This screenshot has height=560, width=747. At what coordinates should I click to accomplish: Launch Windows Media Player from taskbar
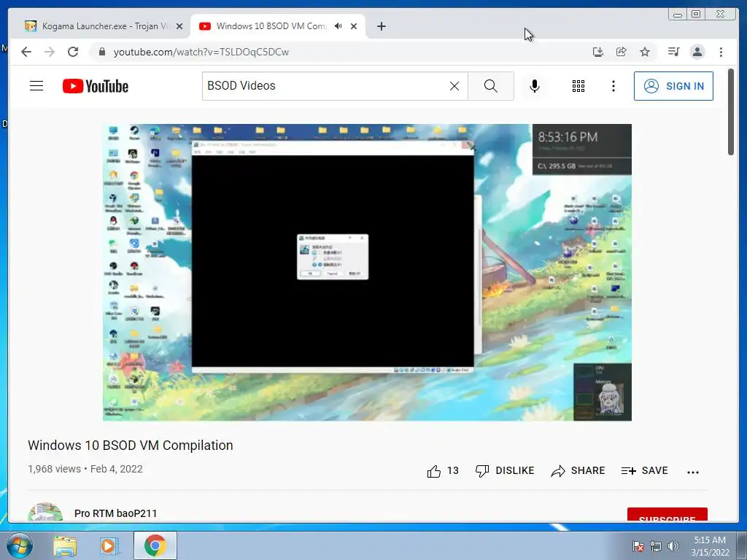point(108,545)
